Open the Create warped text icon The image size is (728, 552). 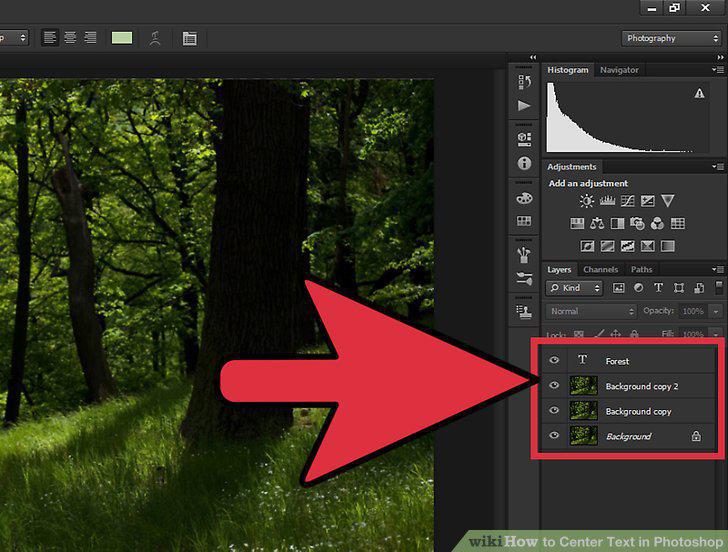point(155,38)
